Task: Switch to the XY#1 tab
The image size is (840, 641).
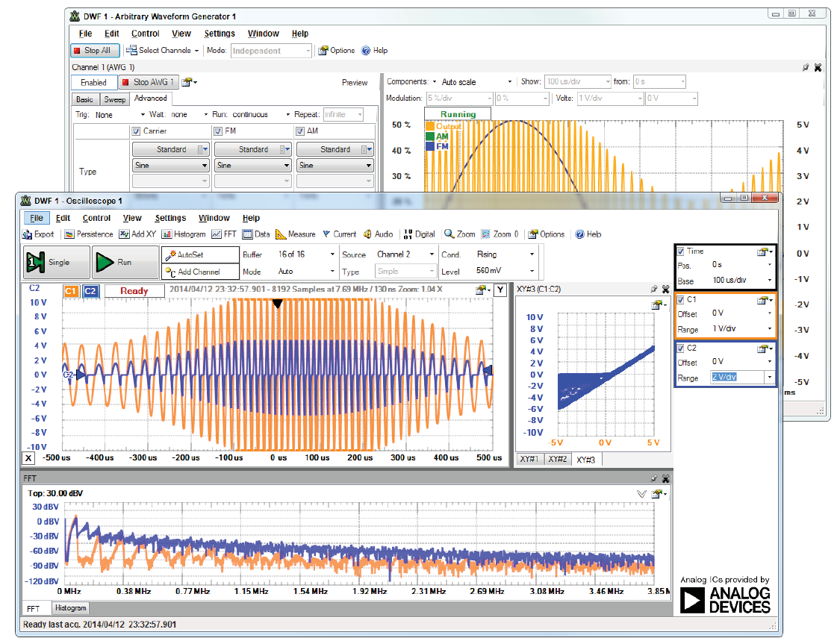Action: [x=529, y=460]
